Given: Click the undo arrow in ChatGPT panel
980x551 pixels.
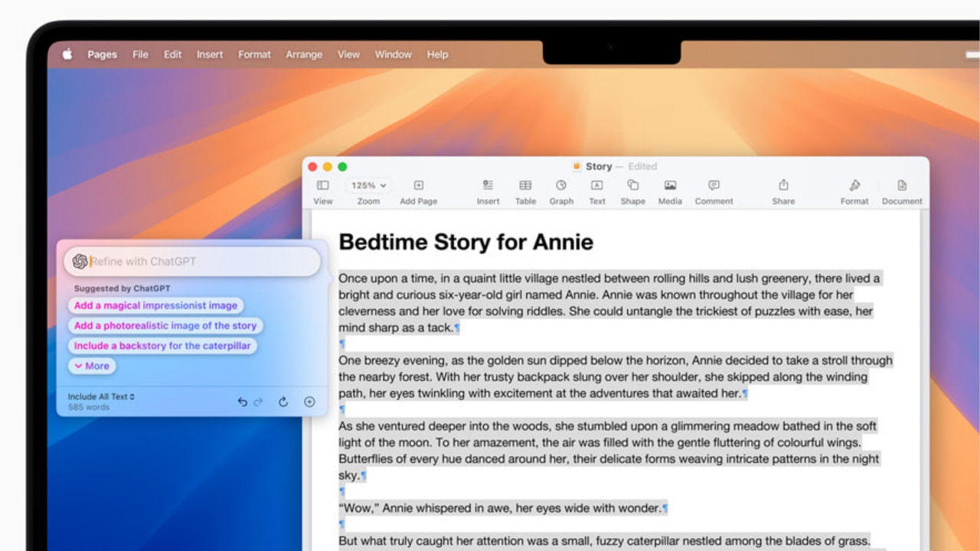Looking at the screenshot, I should coord(243,402).
